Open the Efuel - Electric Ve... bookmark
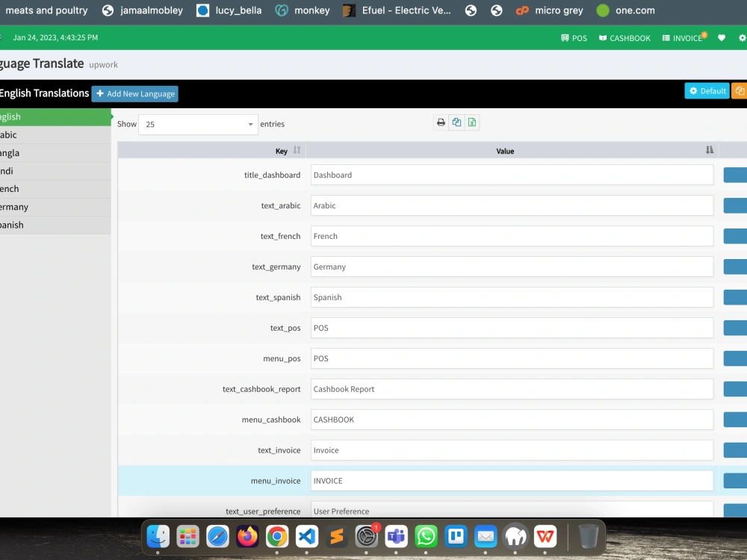The image size is (747, 560). click(397, 10)
